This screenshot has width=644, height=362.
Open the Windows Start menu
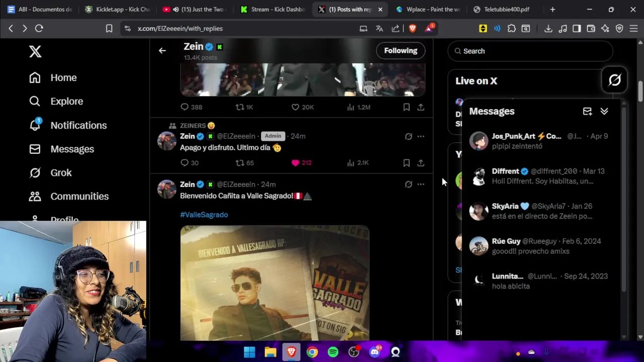(x=250, y=352)
